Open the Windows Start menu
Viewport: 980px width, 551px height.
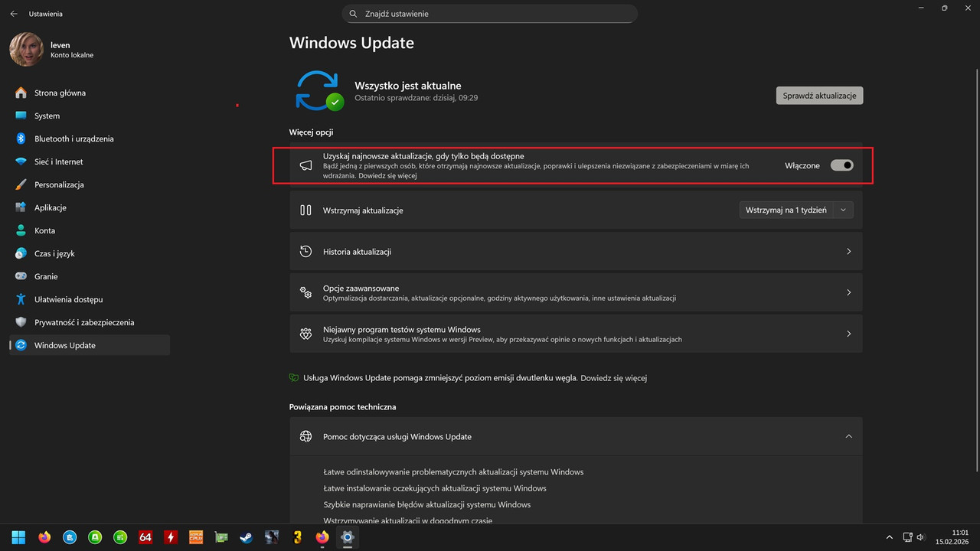[x=18, y=537]
